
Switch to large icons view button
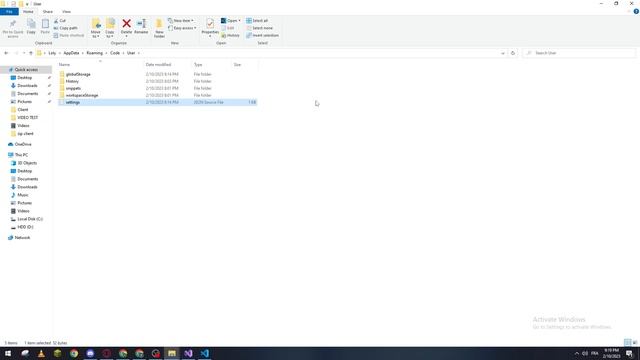coord(635,342)
